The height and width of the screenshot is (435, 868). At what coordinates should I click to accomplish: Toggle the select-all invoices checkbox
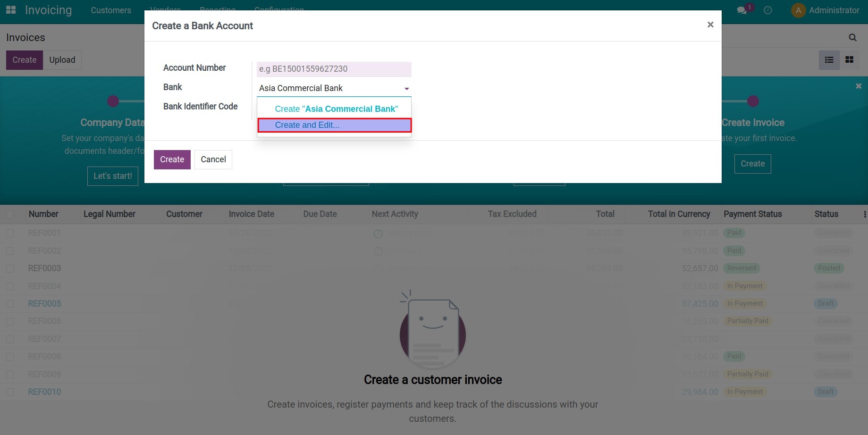(10, 214)
